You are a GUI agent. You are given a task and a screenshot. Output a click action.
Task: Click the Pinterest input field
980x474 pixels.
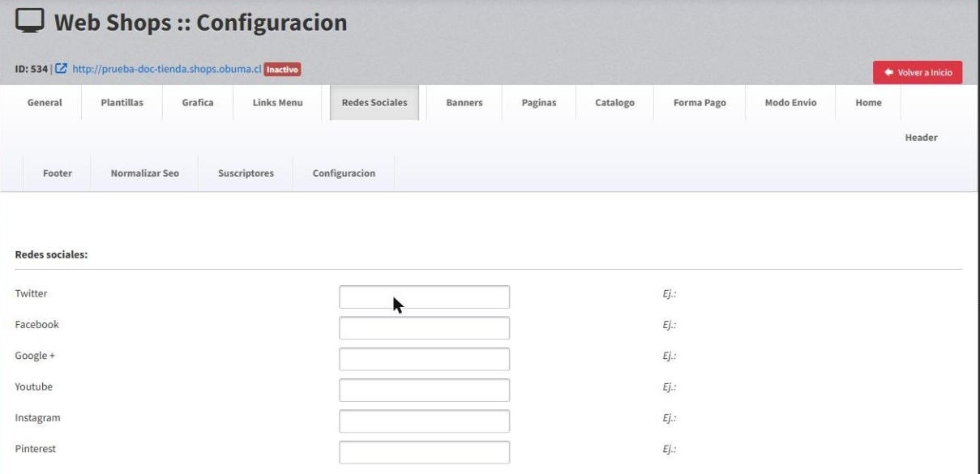(424, 452)
